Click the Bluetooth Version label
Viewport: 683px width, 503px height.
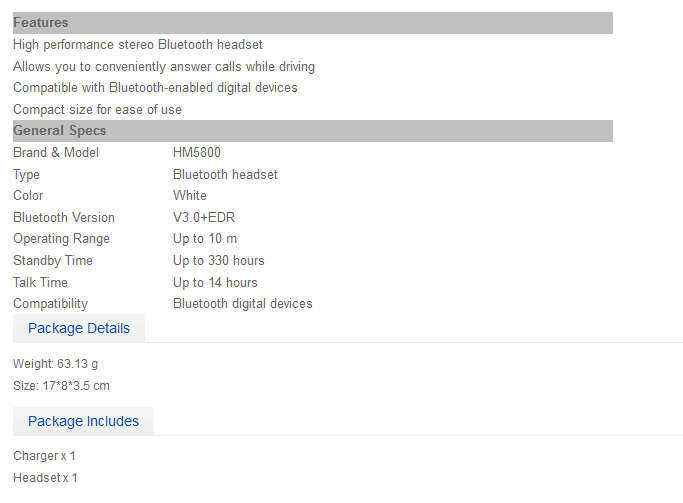(x=64, y=217)
